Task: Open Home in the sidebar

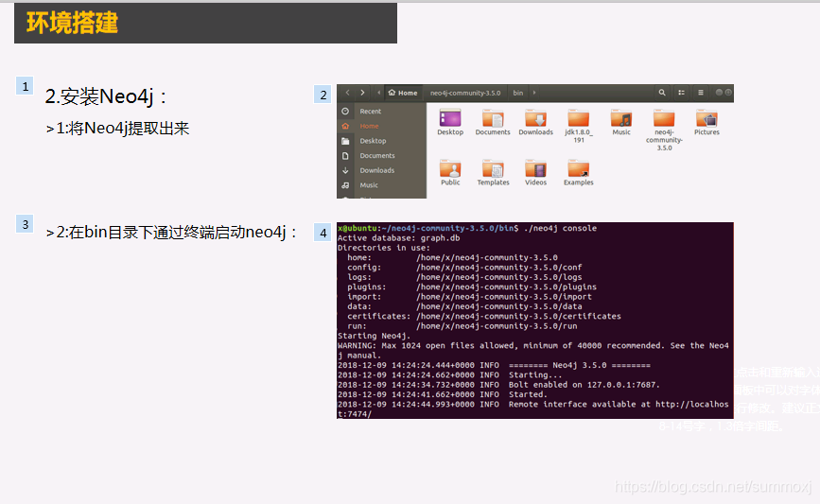Action: (x=382, y=126)
